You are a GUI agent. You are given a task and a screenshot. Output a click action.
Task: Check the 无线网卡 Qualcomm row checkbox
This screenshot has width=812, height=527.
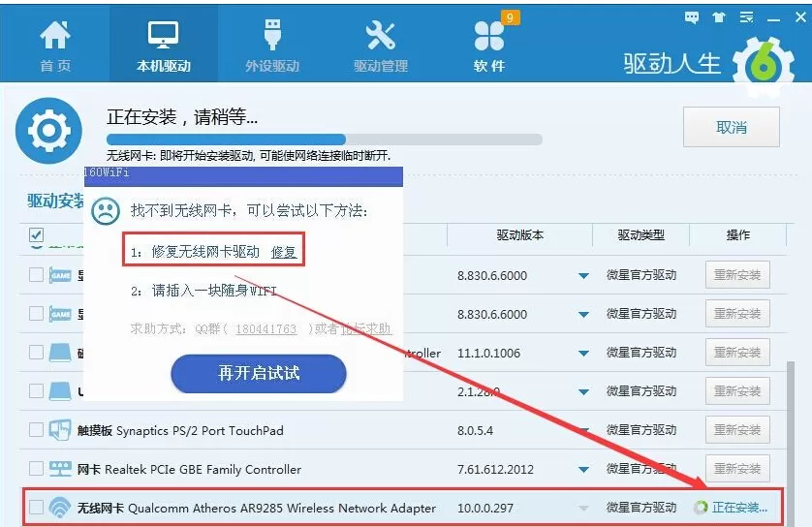click(x=36, y=508)
